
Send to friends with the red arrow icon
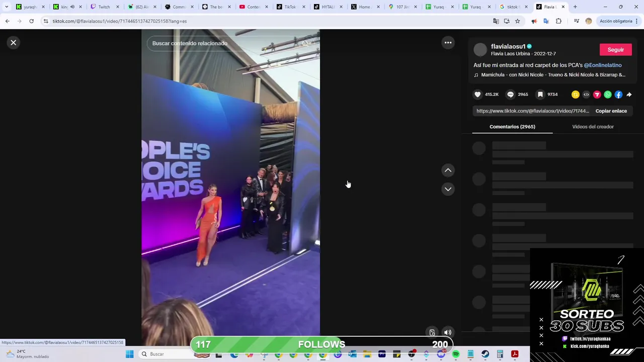pos(597,95)
